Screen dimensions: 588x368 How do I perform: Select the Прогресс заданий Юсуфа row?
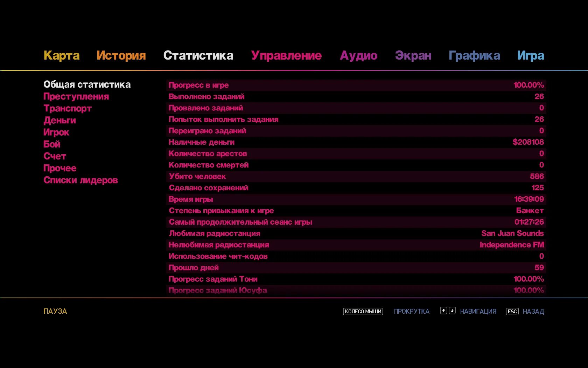[356, 290]
